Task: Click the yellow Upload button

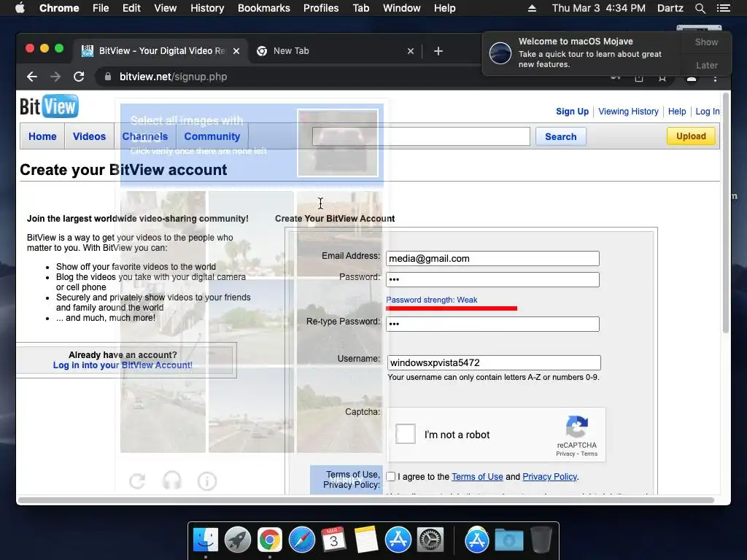Action: point(691,136)
